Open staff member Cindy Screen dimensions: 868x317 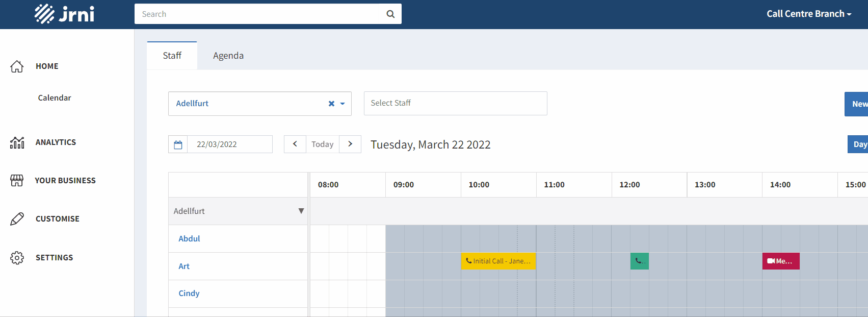pos(189,294)
